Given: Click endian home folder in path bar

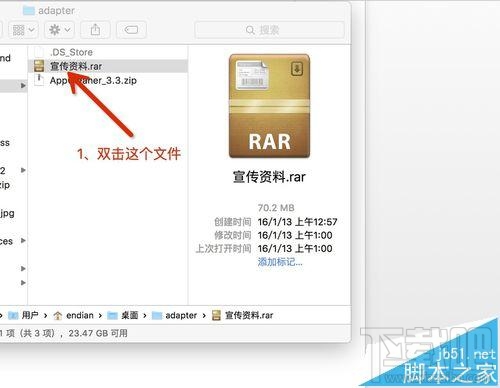Looking at the screenshot, I should click(x=73, y=315).
